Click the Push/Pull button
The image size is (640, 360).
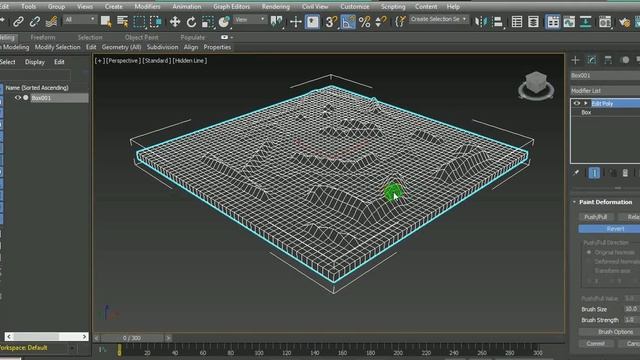click(596, 217)
